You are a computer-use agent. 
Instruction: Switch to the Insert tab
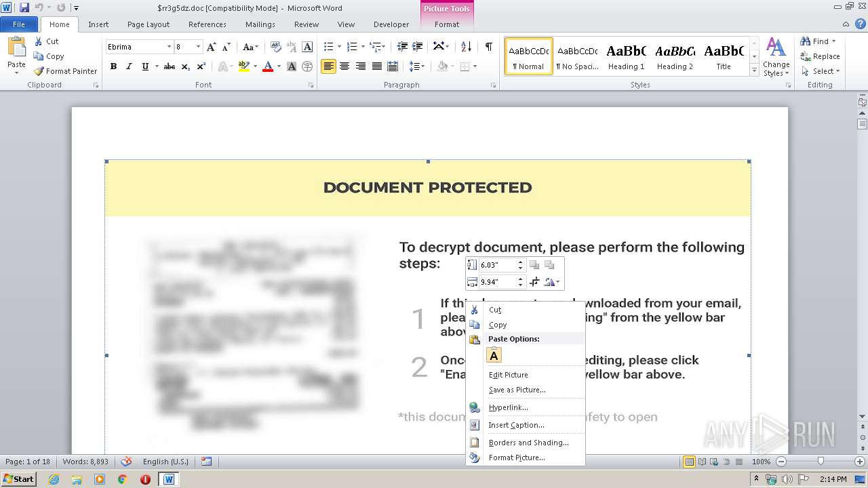(98, 24)
